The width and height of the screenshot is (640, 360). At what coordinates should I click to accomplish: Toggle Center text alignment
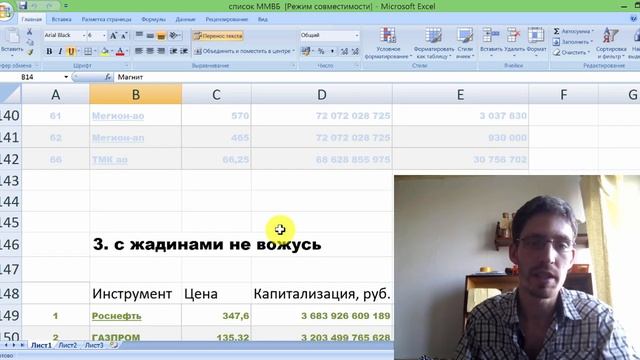[x=150, y=51]
